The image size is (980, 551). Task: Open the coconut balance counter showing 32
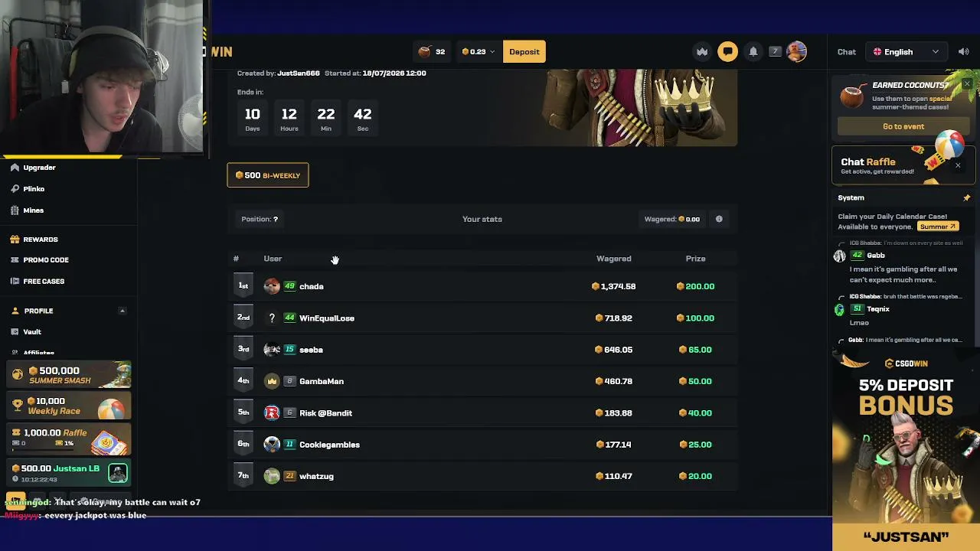pyautogui.click(x=432, y=51)
